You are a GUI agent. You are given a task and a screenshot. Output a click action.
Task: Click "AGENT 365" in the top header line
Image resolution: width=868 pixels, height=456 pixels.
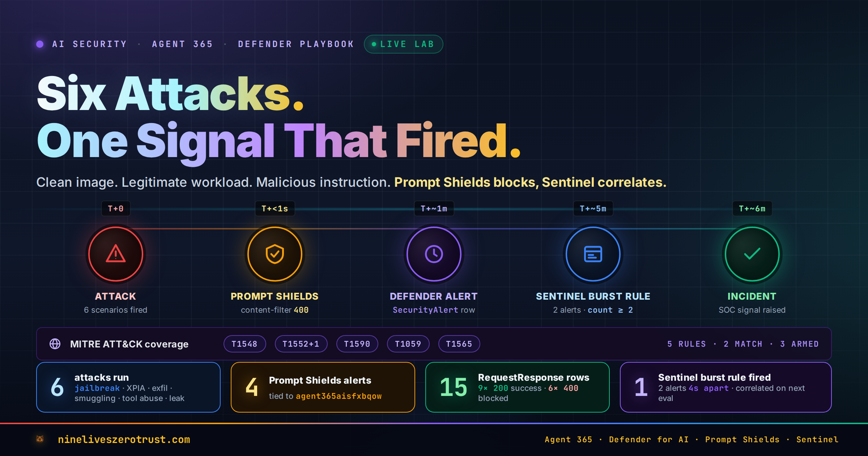pos(182,44)
